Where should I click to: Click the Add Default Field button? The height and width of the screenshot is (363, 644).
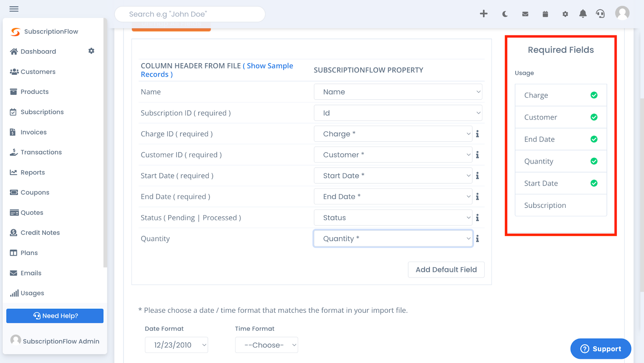446,269
